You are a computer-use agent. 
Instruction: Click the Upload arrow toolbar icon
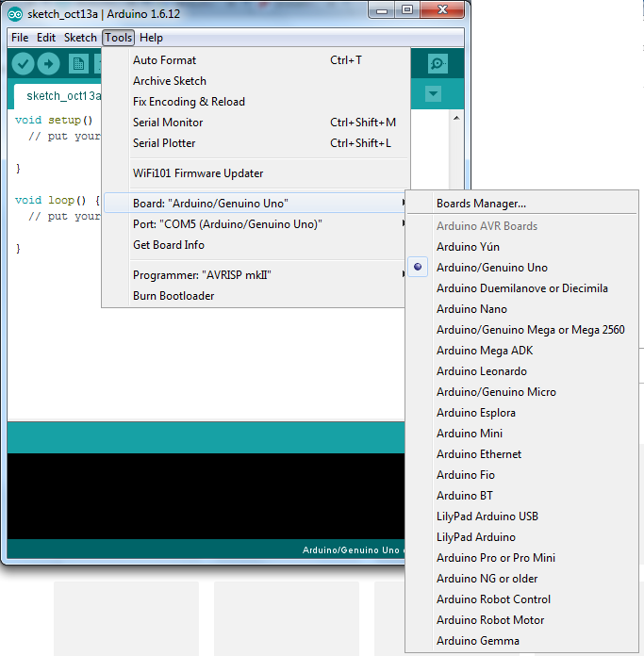point(48,64)
